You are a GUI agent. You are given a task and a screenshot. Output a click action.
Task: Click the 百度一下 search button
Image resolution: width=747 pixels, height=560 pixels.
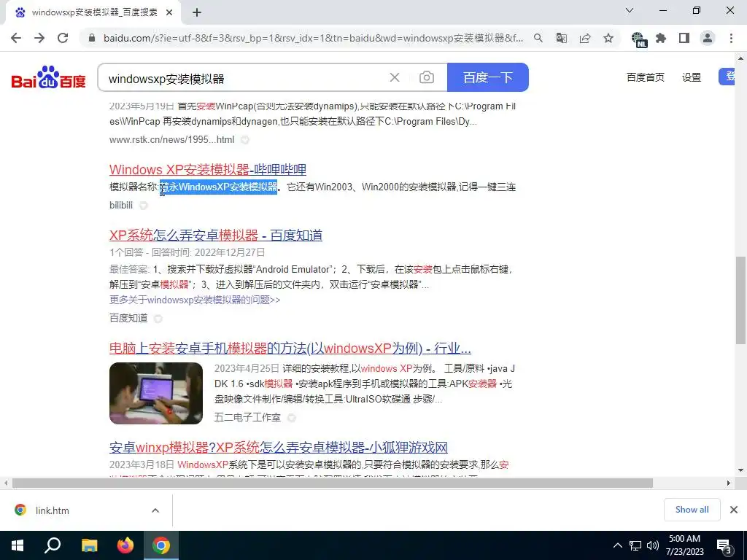[488, 77]
